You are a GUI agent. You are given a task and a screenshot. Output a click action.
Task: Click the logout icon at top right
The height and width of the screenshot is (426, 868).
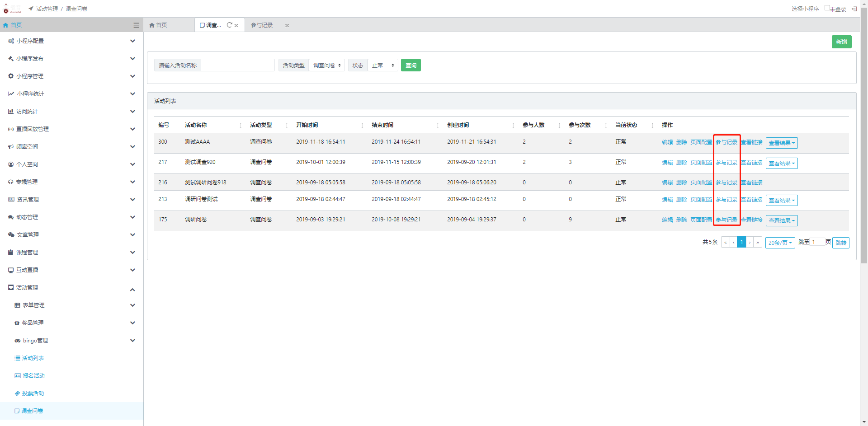pos(854,9)
